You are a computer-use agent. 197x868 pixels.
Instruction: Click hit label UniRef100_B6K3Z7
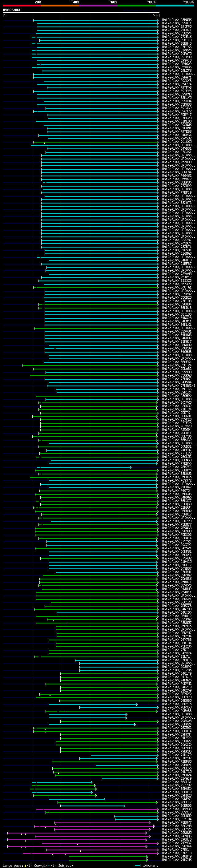point(176,501)
